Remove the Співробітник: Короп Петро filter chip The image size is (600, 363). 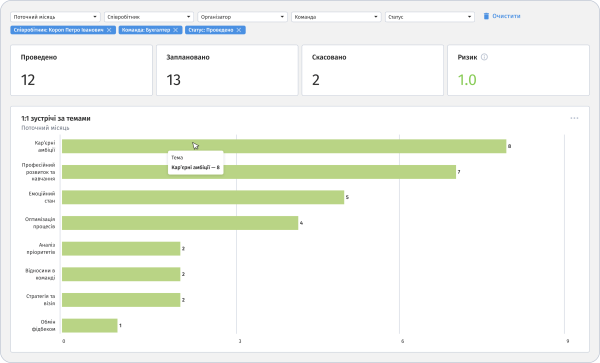(x=109, y=30)
